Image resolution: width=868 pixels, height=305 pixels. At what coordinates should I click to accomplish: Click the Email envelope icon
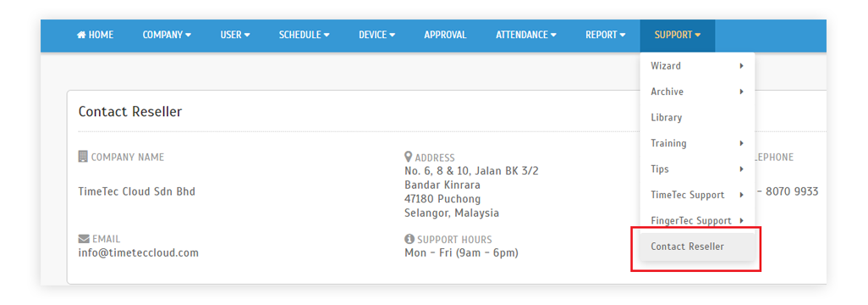(84, 239)
